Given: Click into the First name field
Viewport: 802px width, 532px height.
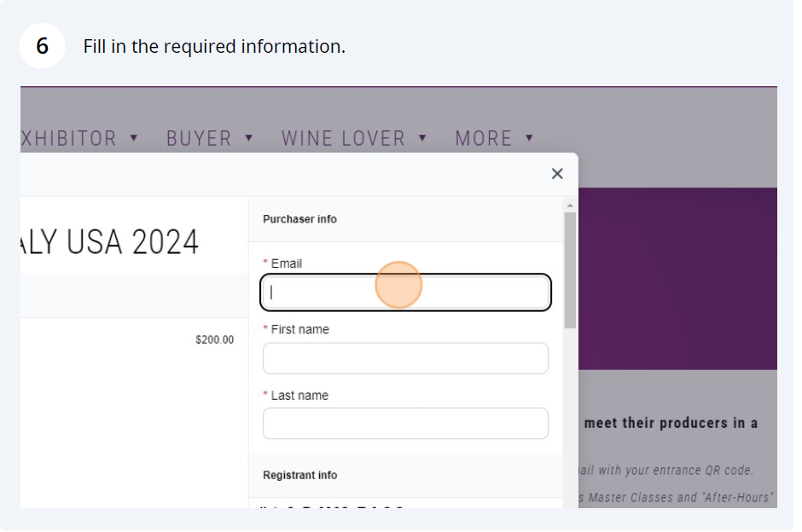Looking at the screenshot, I should tap(405, 359).
